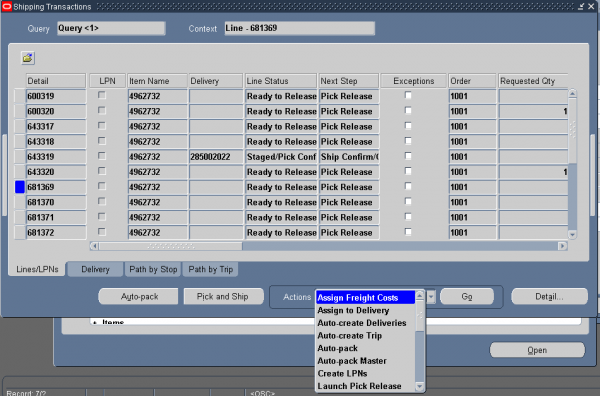Switch to the Lines/LPNs tab
The height and width of the screenshot is (396, 600).
[x=37, y=269]
